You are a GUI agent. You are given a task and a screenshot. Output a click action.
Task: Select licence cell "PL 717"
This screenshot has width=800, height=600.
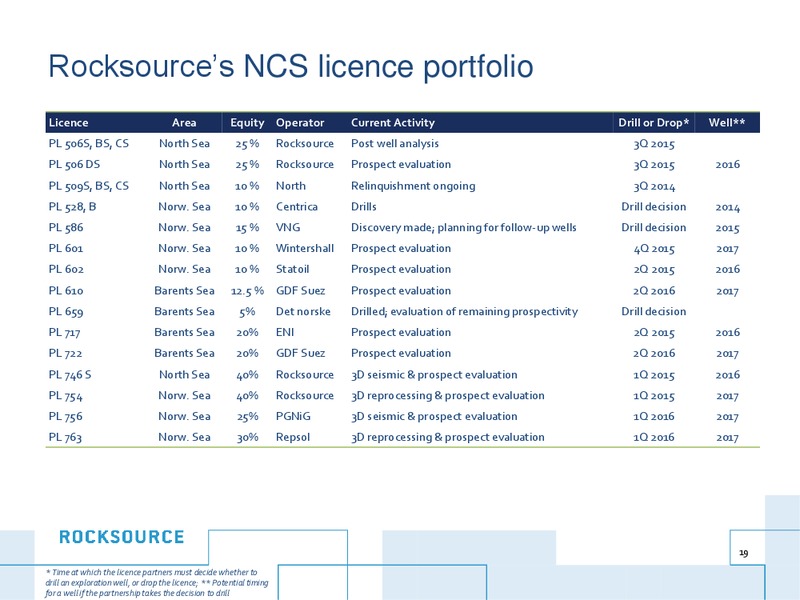(x=64, y=333)
